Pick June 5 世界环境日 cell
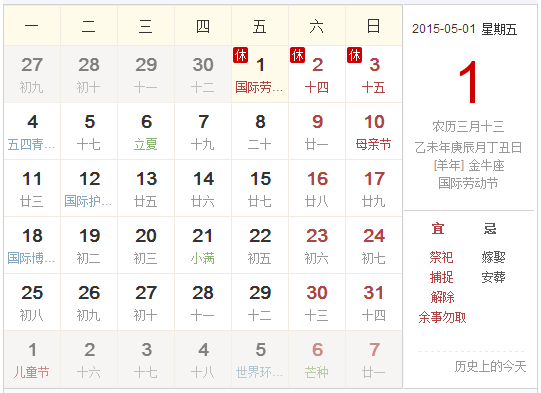This screenshot has height=393, width=541. tap(260, 359)
